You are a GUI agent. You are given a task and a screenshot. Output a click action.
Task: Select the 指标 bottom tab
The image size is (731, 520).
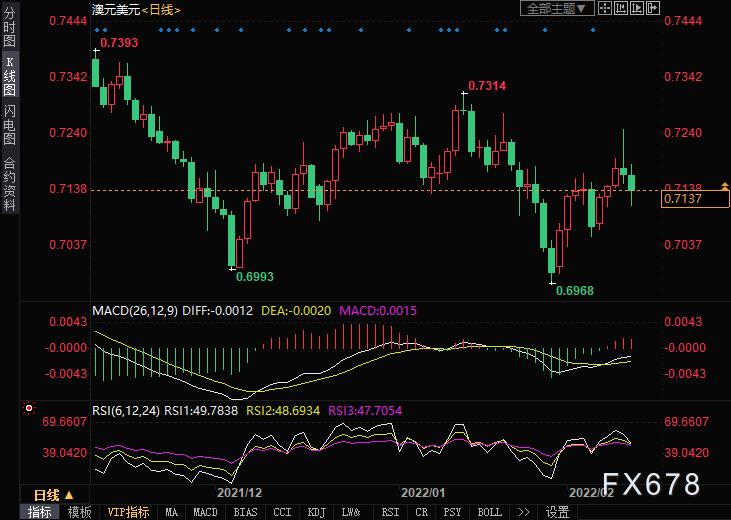(x=40, y=512)
